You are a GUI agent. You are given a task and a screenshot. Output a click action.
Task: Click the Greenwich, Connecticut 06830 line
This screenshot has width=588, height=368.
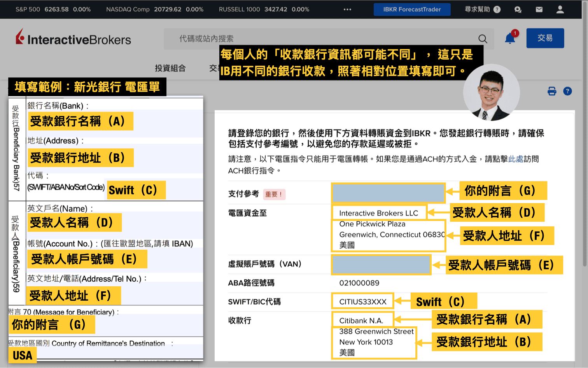pyautogui.click(x=392, y=235)
